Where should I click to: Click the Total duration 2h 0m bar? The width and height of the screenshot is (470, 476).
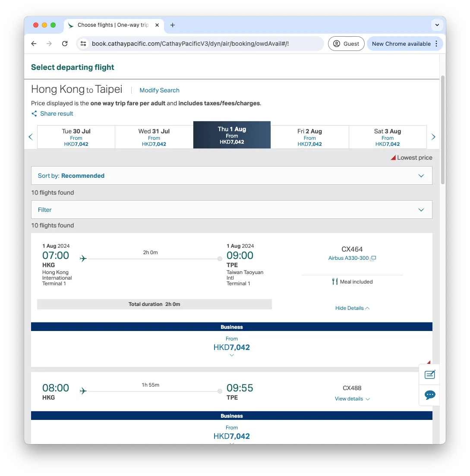(154, 304)
